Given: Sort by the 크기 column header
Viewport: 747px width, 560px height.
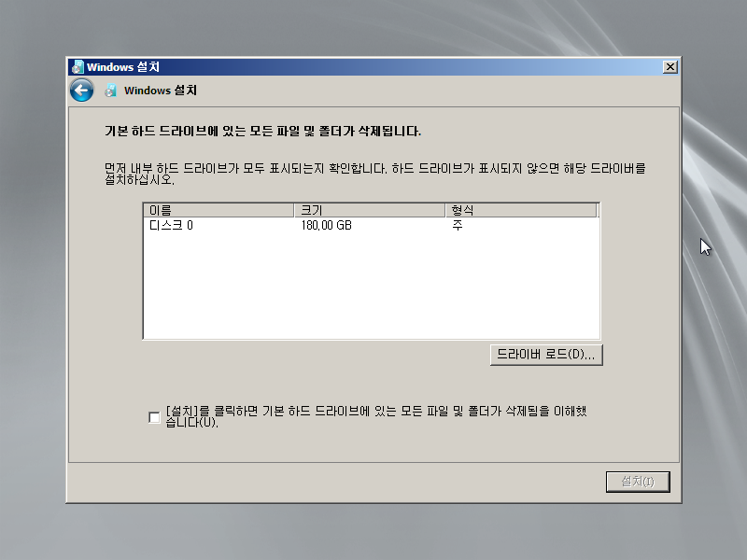Looking at the screenshot, I should tap(370, 210).
